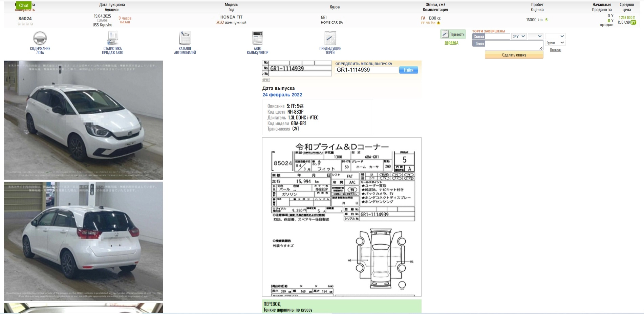Open Статистика продаж авто chart icon
644x314 pixels.
(x=112, y=38)
